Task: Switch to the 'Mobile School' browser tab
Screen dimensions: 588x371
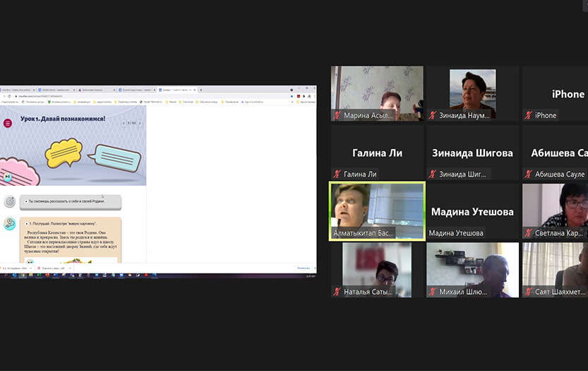Action: (x=56, y=90)
